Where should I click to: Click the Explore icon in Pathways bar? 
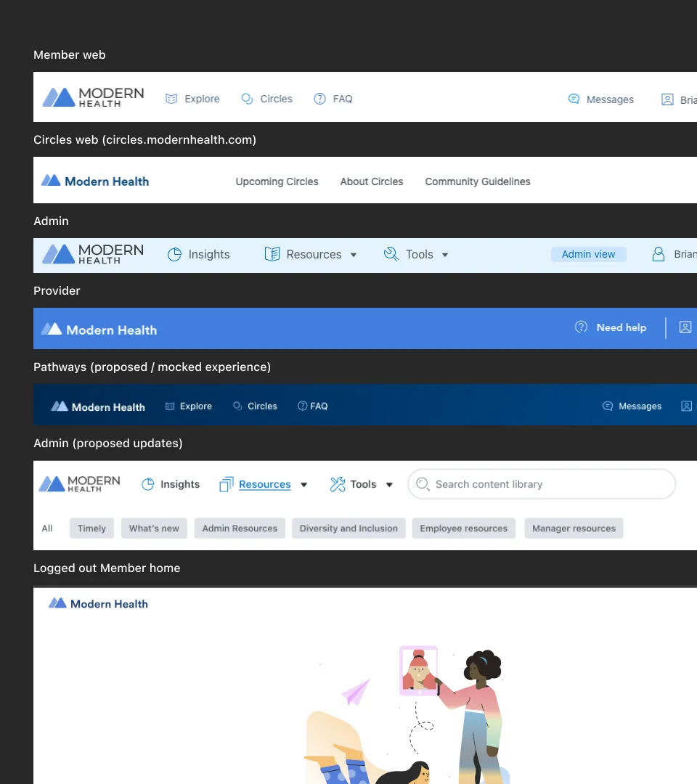pyautogui.click(x=170, y=407)
